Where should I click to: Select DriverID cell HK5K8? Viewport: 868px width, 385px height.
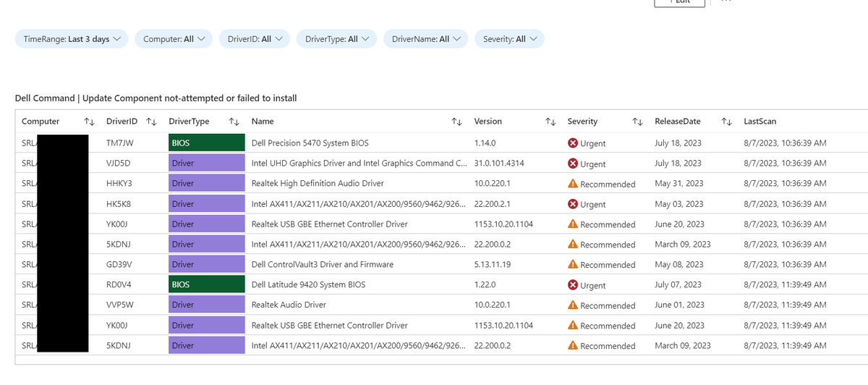click(x=119, y=204)
